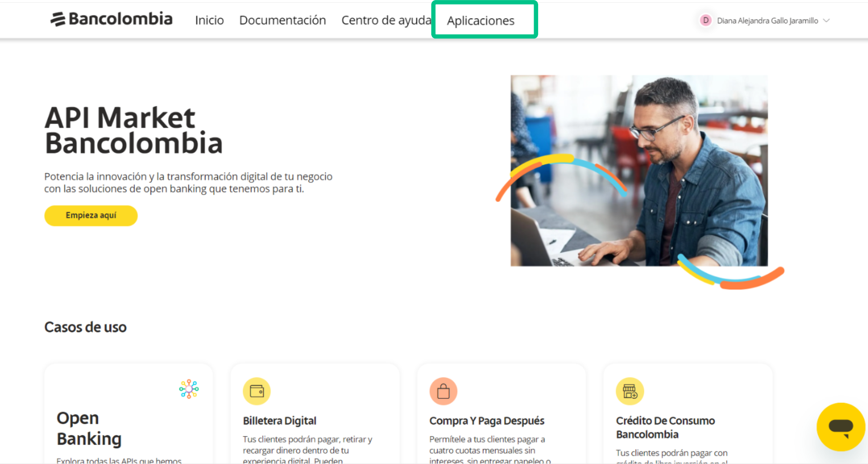
Task: Expand the user account dropdown chevron
Action: [826, 20]
